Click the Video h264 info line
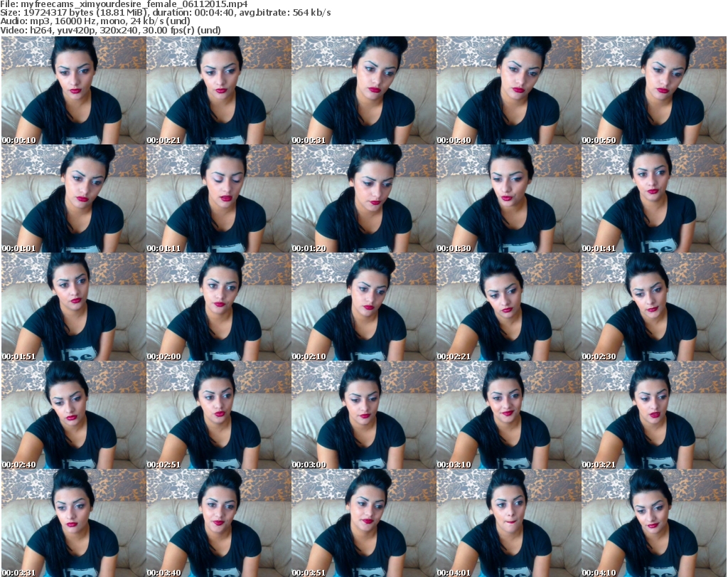728x577 pixels. [x=110, y=30]
